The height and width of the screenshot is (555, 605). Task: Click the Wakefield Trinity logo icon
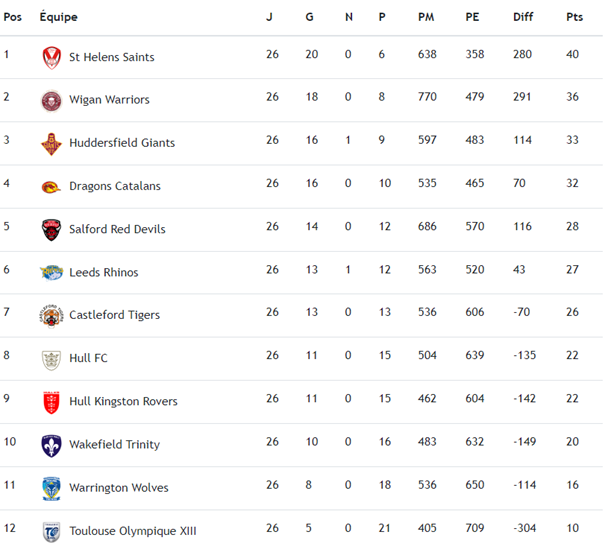(51, 444)
